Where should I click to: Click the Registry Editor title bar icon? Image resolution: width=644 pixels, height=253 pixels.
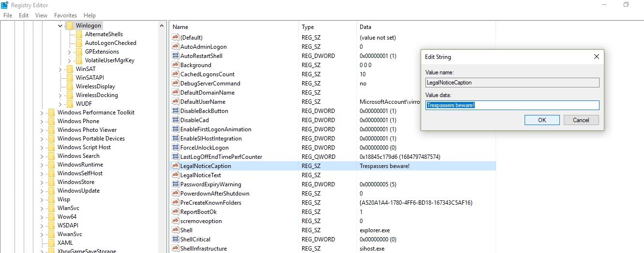(4, 5)
